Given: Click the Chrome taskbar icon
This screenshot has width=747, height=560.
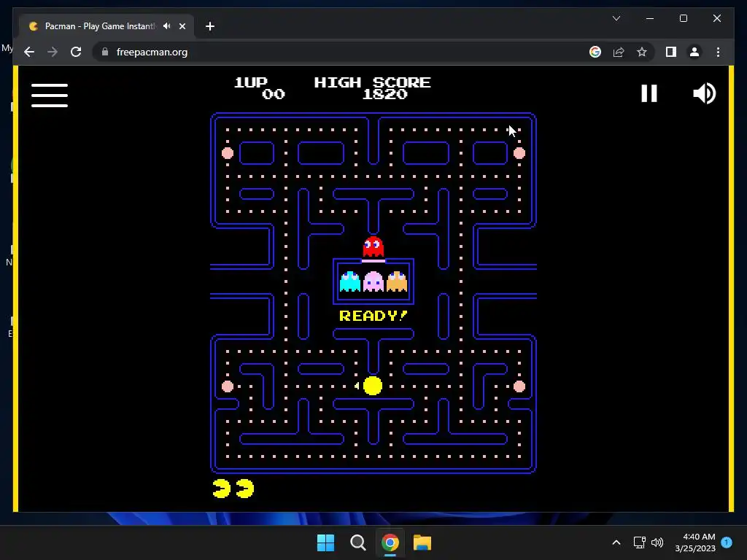Looking at the screenshot, I should pos(390,542).
